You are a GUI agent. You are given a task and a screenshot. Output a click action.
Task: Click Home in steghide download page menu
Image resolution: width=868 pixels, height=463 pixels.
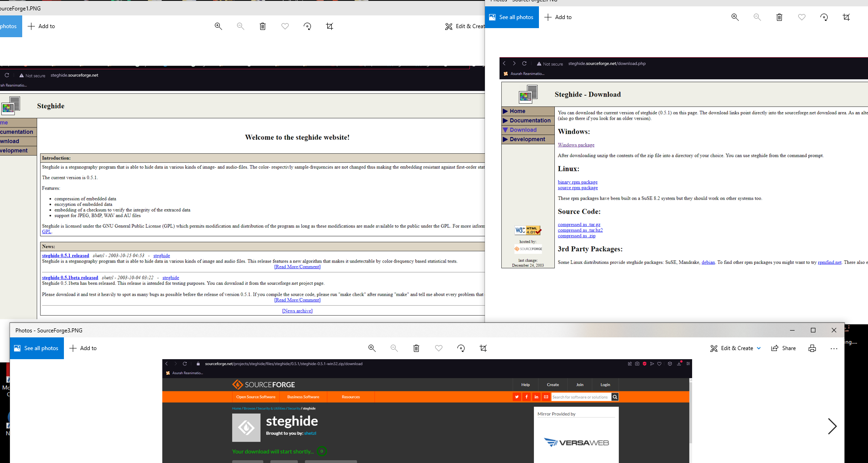517,111
